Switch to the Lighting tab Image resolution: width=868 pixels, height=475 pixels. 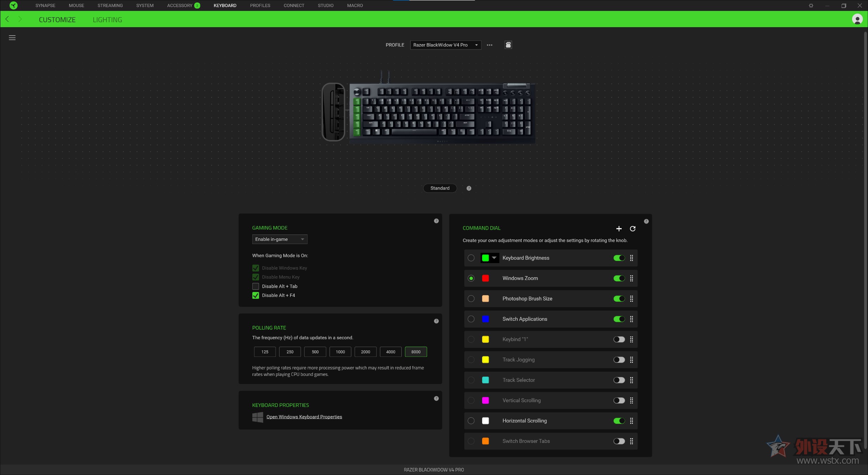107,19
